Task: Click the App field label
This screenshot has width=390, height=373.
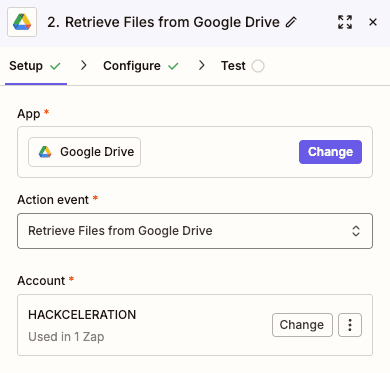Action: 29,114
